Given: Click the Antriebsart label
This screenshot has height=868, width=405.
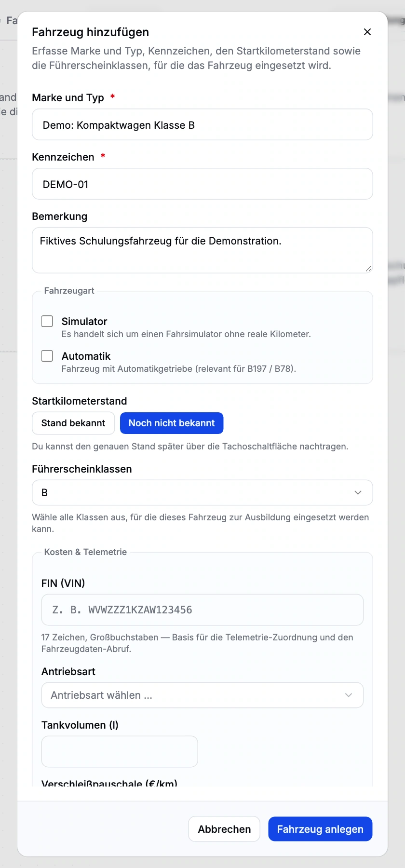Looking at the screenshot, I should point(68,672).
